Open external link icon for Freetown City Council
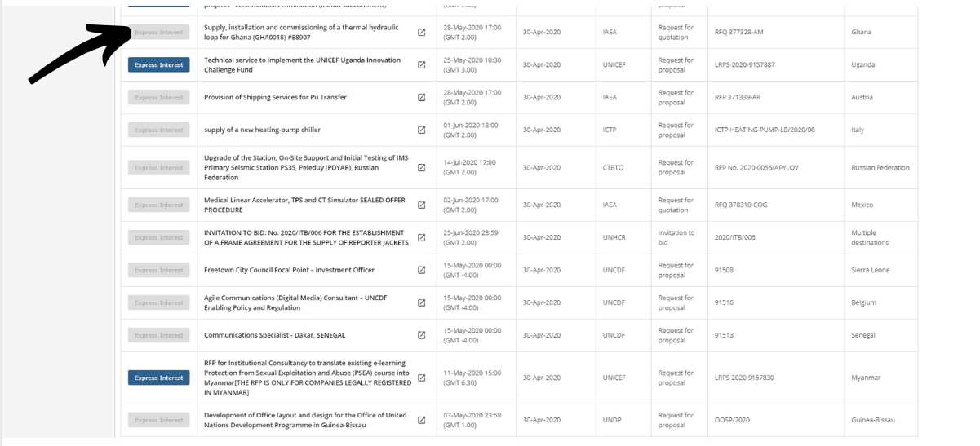 point(422,271)
